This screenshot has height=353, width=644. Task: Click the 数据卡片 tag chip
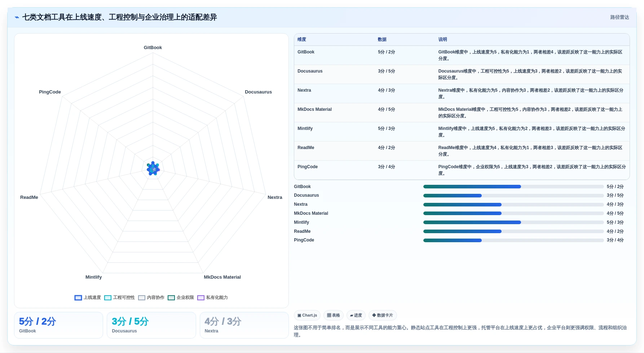click(383, 315)
